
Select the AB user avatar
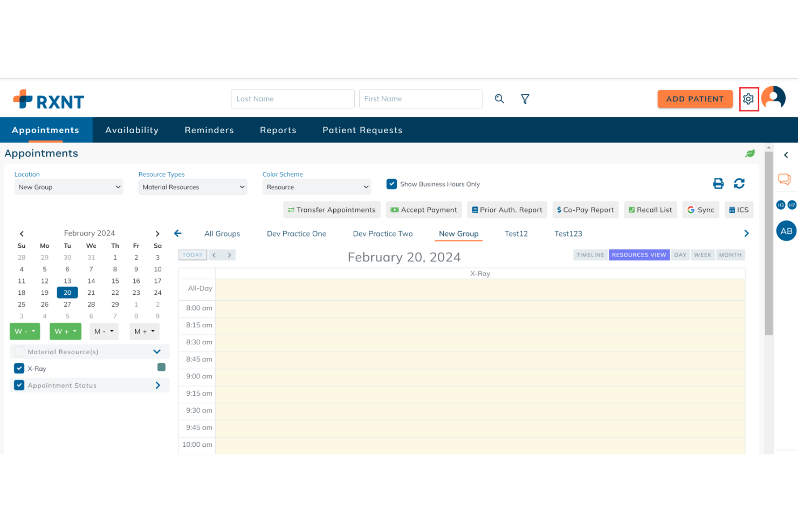click(786, 231)
